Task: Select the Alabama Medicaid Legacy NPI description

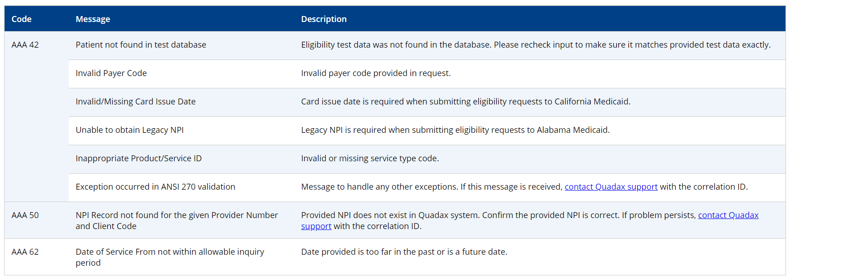Action: pos(455,130)
